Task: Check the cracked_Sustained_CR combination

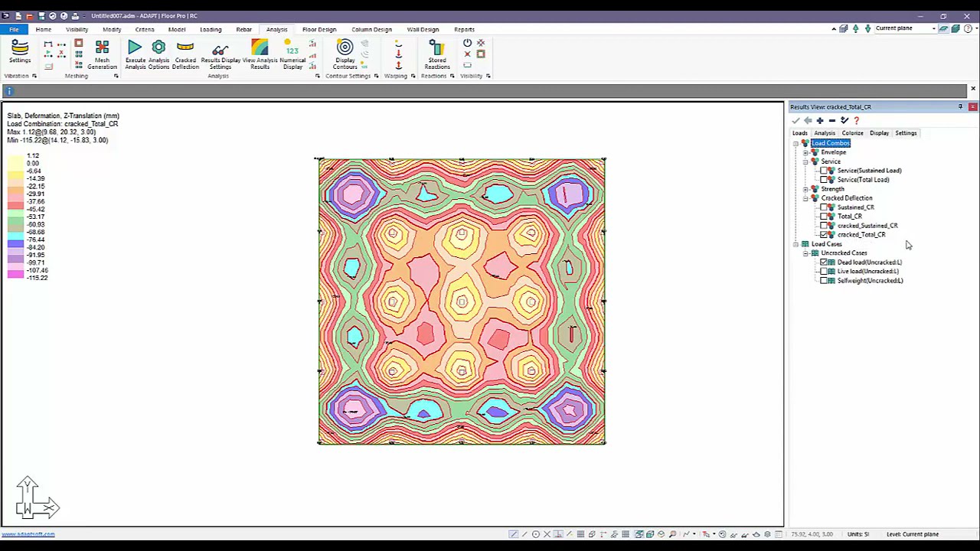Action: coord(824,226)
